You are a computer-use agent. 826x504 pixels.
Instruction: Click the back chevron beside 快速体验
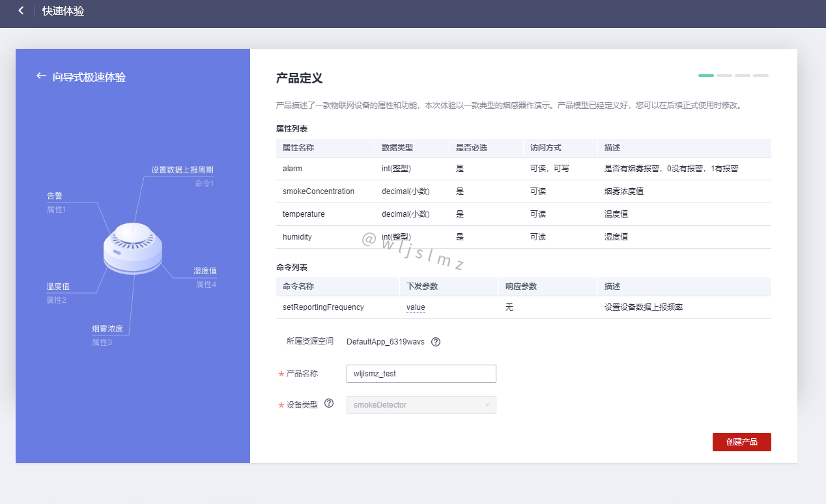click(21, 11)
